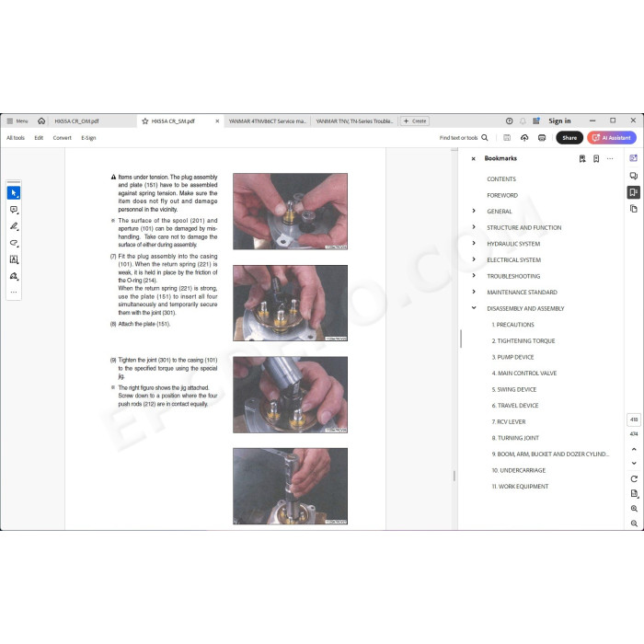
Task: Open All tools menu
Action: pyautogui.click(x=16, y=138)
